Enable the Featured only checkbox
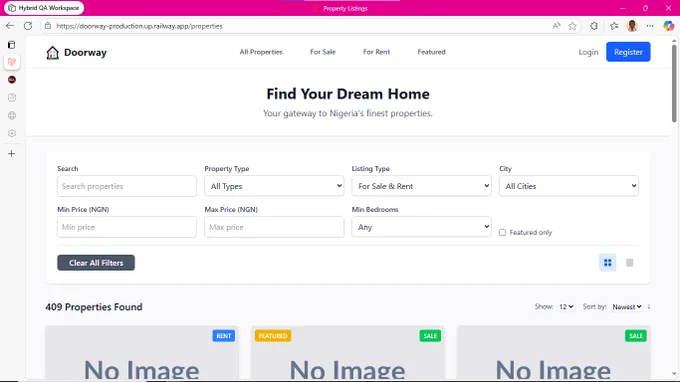 pos(502,233)
